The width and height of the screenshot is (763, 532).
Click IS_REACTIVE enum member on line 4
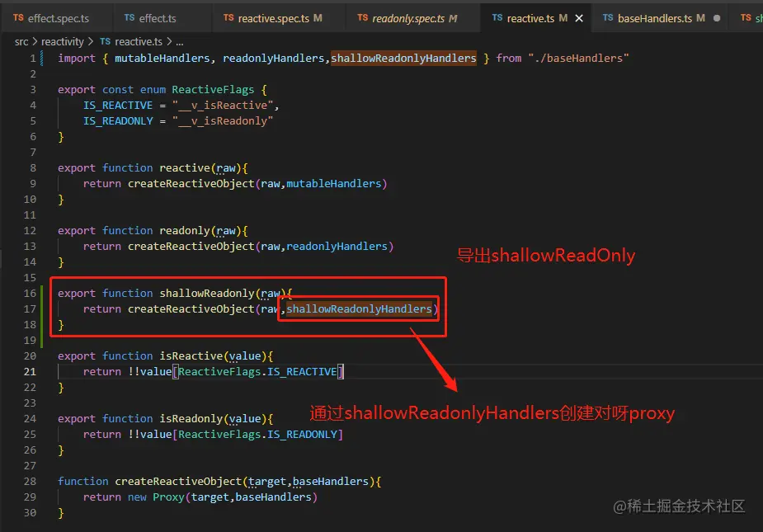pyautogui.click(x=118, y=106)
